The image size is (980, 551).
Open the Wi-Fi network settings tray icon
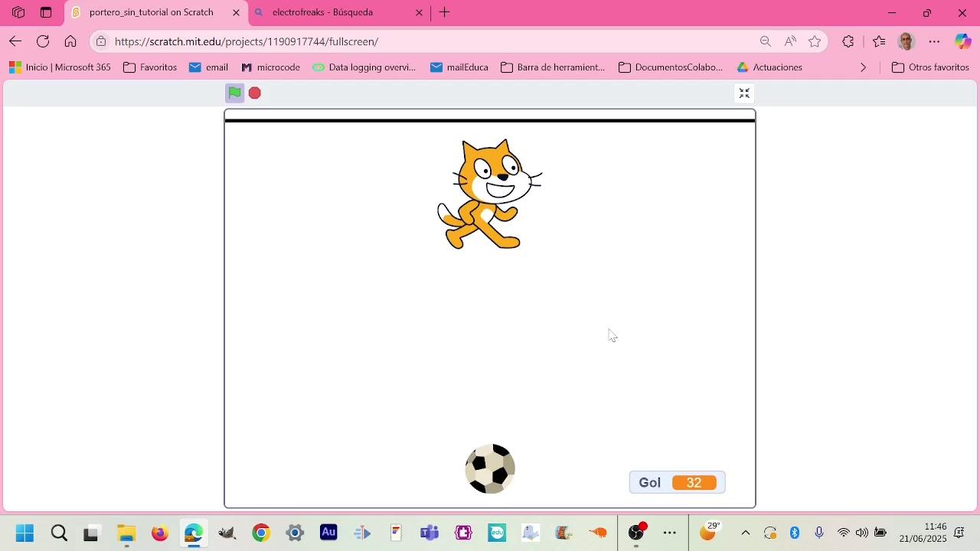[x=844, y=533]
